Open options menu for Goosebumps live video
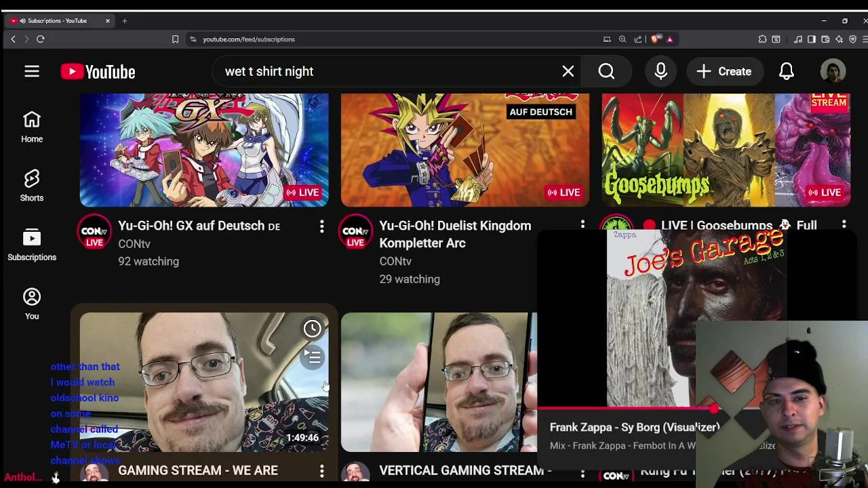 pyautogui.click(x=844, y=224)
